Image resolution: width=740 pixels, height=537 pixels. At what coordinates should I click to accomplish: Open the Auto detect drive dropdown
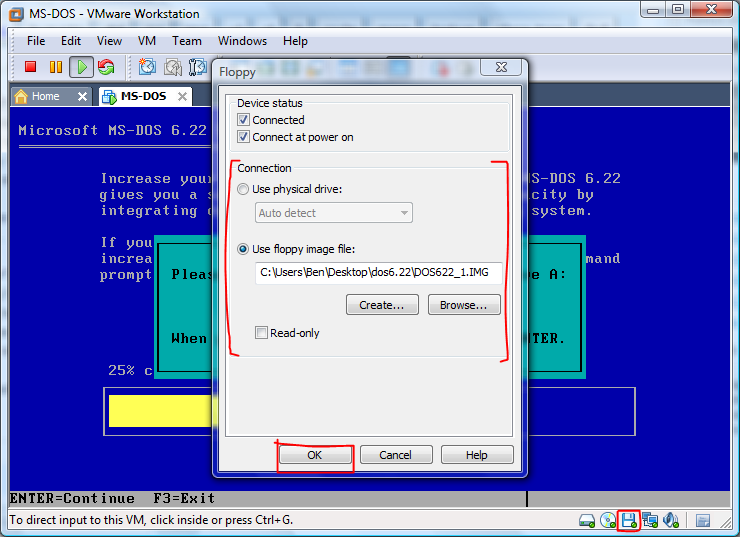click(x=334, y=213)
